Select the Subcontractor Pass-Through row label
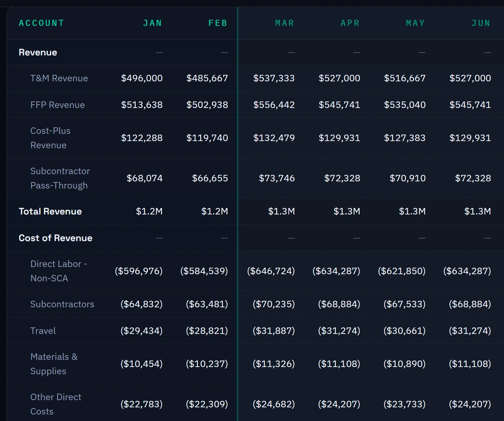The width and height of the screenshot is (504, 421). tap(60, 178)
